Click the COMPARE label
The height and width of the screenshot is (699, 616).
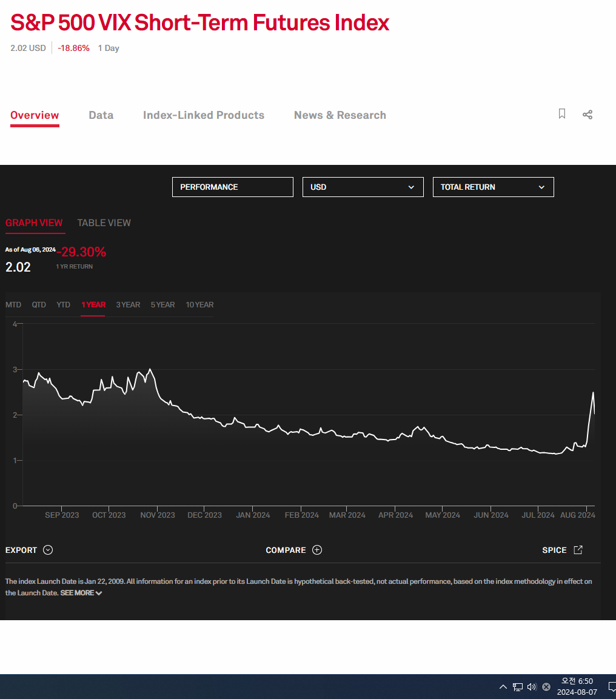[286, 550]
